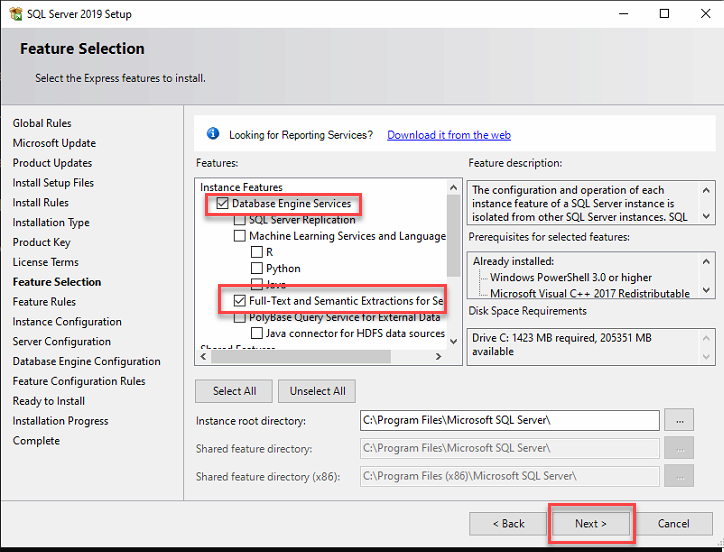Check Machine Learning Services and Language
This screenshot has height=552, width=724.
pyautogui.click(x=239, y=236)
